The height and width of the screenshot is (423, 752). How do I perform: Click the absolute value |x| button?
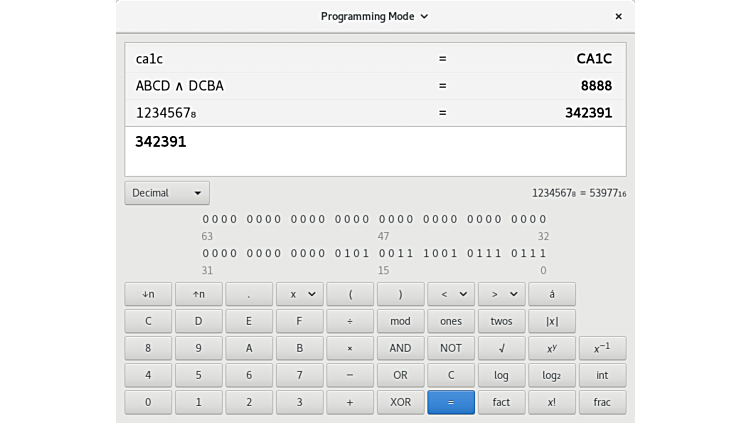(x=552, y=321)
